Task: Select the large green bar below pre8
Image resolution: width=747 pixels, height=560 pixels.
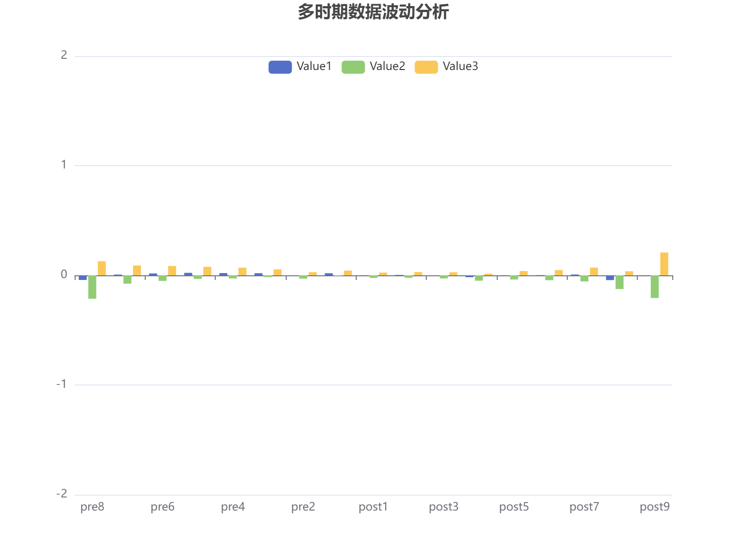Action: point(92,287)
